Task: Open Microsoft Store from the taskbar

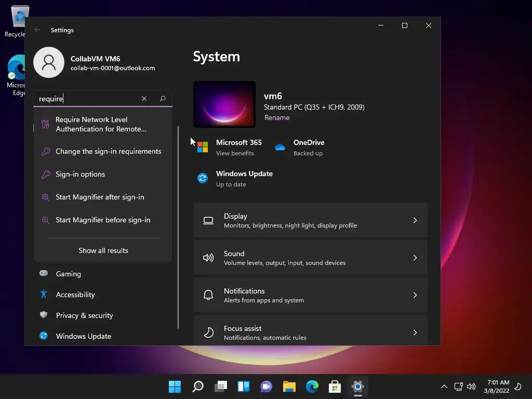Action: click(x=335, y=387)
